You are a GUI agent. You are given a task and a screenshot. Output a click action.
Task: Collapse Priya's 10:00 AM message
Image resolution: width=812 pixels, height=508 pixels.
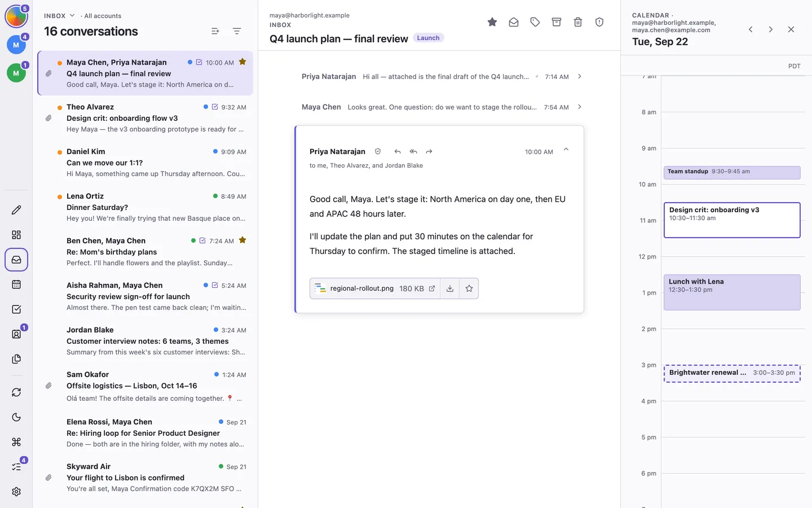(566, 150)
